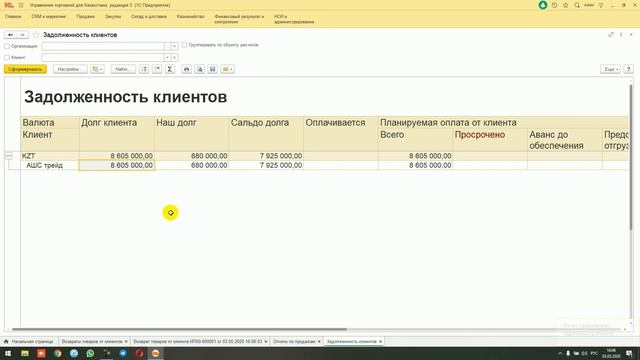Open history clock icon in title bar
Screen dimensions: 640x360
point(554,5)
